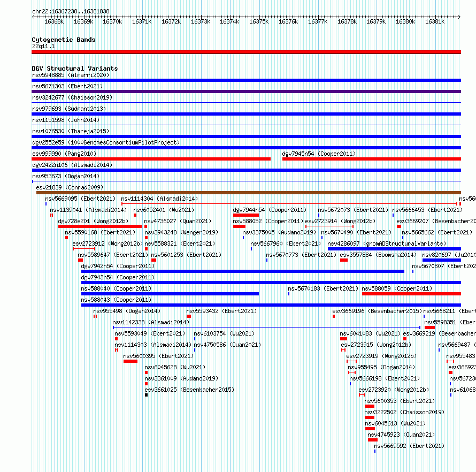Open esv3661025 (Besenbacher2015) variant

click(189, 390)
